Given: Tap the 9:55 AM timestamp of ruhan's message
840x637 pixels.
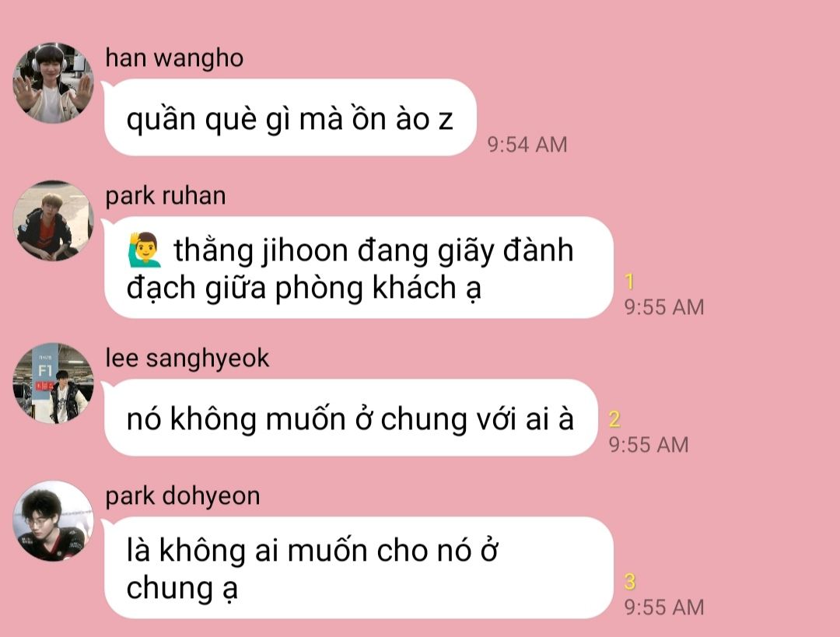Looking at the screenshot, I should 664,307.
